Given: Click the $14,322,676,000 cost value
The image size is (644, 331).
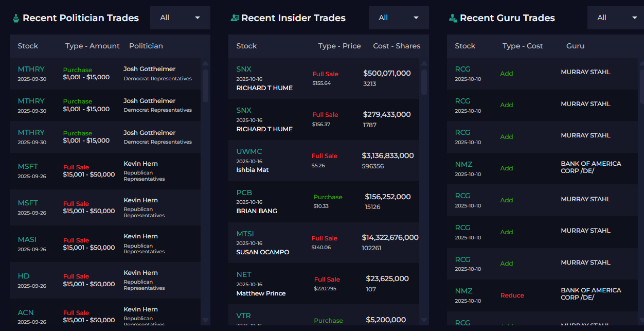Looking at the screenshot, I should 390,237.
